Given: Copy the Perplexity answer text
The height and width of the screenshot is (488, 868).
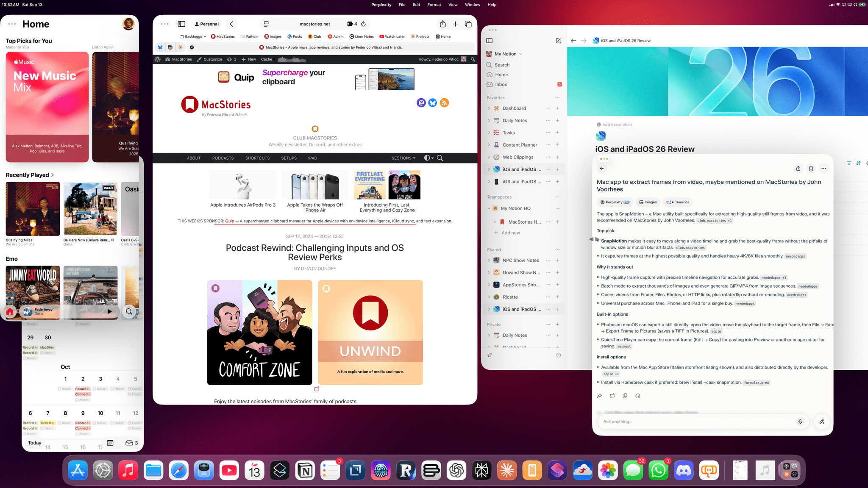Looking at the screenshot, I should [x=625, y=396].
